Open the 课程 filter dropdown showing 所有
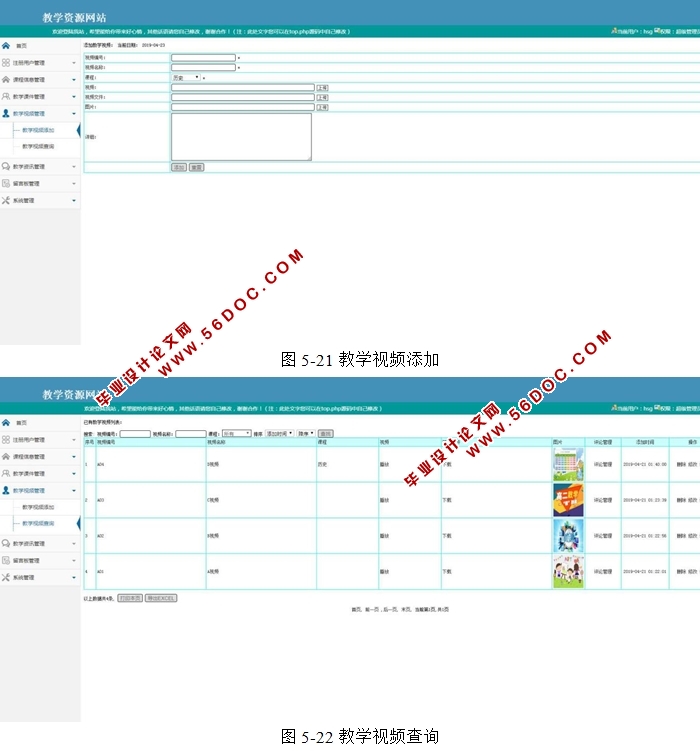This screenshot has width=700, height=751. click(x=237, y=433)
